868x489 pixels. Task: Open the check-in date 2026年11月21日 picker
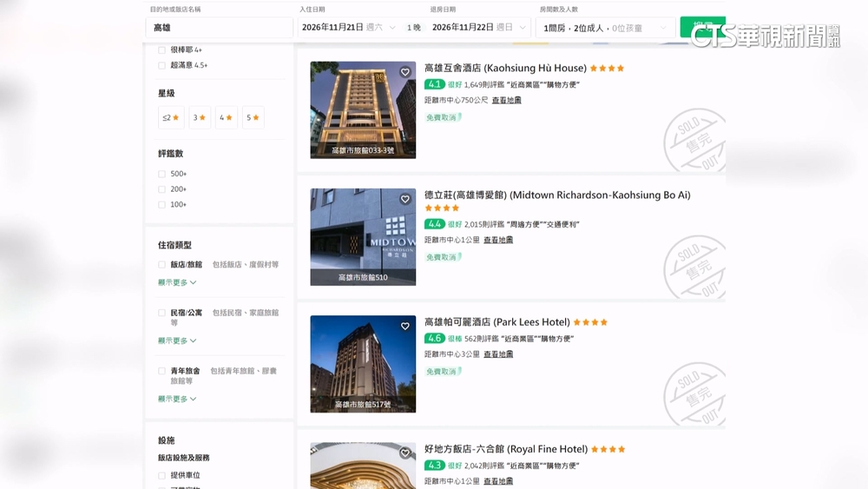349,27
